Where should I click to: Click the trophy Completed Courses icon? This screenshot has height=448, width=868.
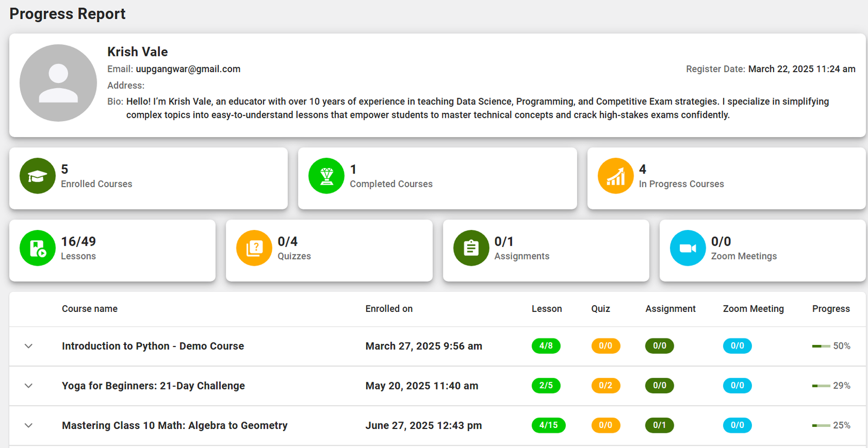coord(326,176)
